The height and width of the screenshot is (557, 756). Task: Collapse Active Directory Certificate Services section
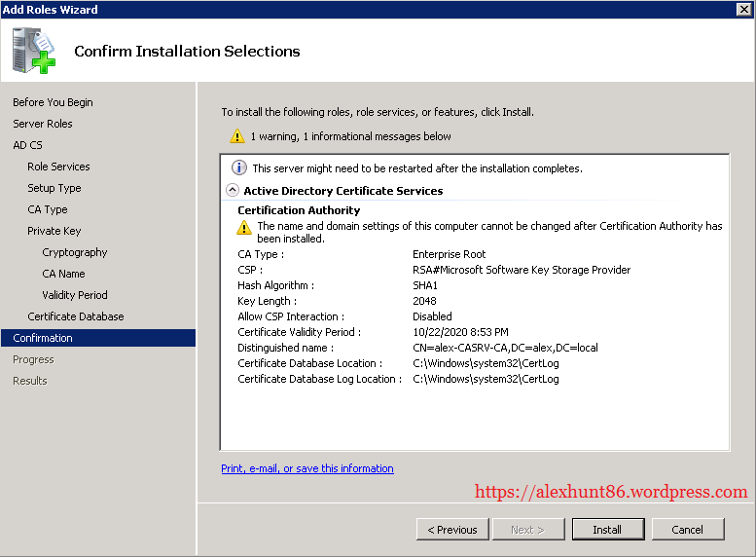(x=233, y=191)
